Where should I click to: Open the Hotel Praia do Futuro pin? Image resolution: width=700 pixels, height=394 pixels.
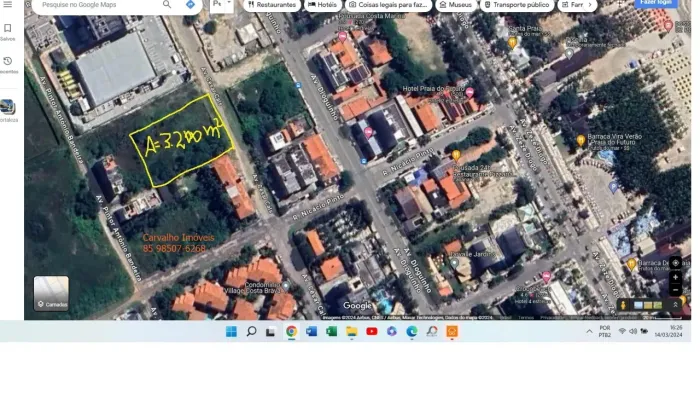(x=470, y=92)
